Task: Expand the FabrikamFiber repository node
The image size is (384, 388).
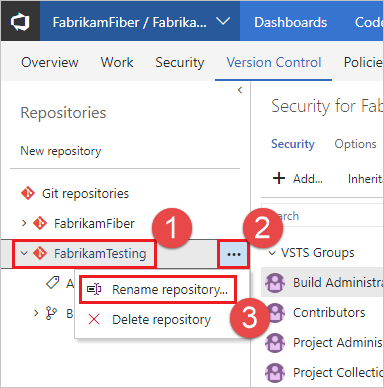Action: tap(24, 223)
